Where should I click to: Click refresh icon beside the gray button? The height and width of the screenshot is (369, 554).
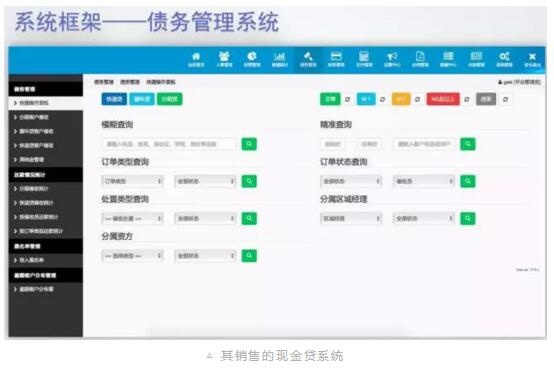click(505, 99)
